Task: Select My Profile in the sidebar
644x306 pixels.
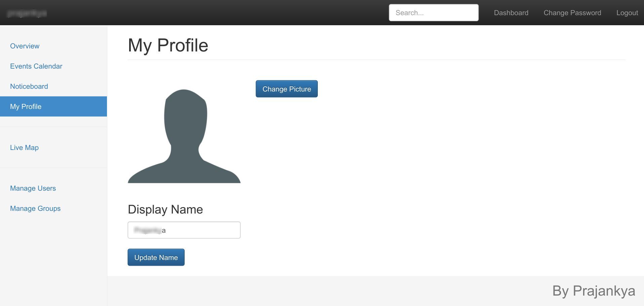Action: (x=53, y=107)
